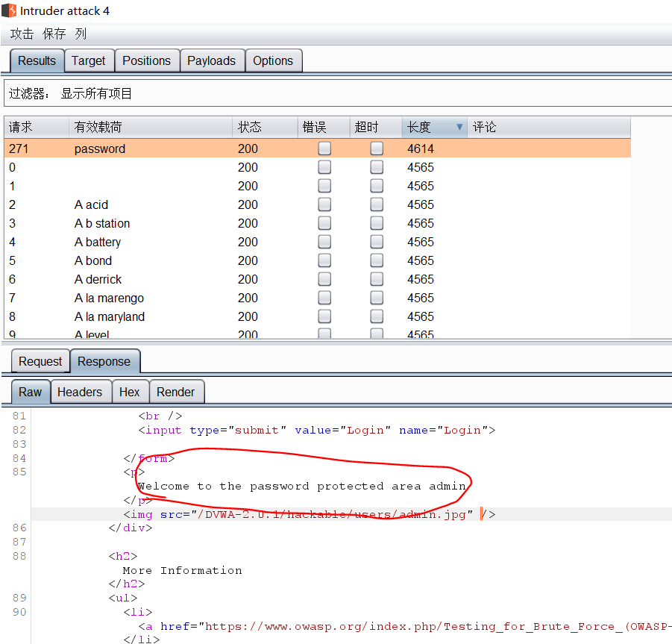672x644 pixels.
Task: Click line number 88 in response gutter
Action: click(x=19, y=556)
